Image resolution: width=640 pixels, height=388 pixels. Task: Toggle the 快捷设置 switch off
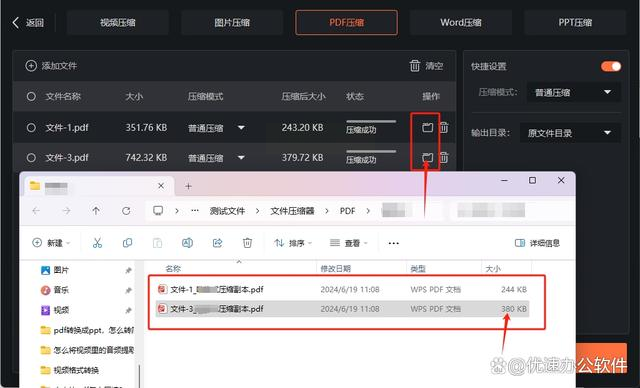point(611,66)
